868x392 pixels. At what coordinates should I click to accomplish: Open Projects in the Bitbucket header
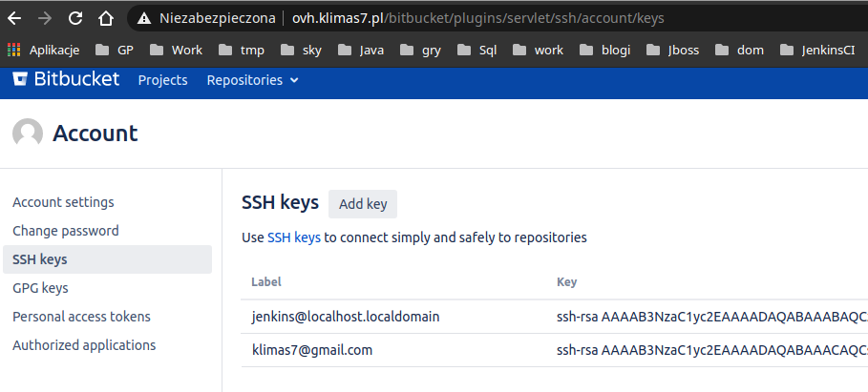tap(162, 80)
